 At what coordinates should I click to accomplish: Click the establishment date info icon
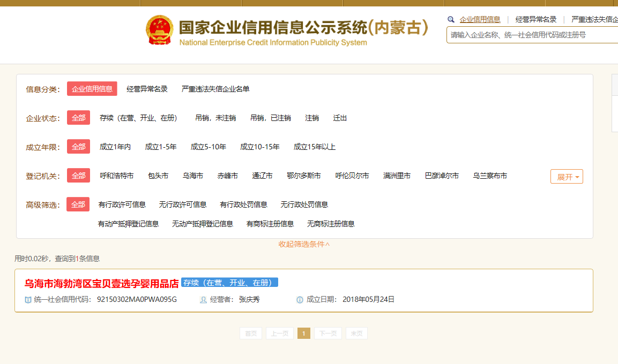(300, 300)
